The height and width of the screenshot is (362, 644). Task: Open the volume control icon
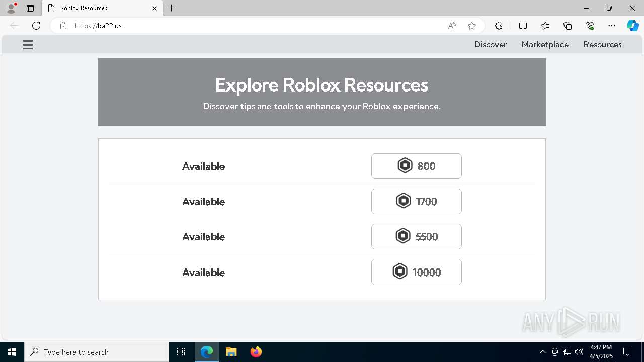click(579, 352)
